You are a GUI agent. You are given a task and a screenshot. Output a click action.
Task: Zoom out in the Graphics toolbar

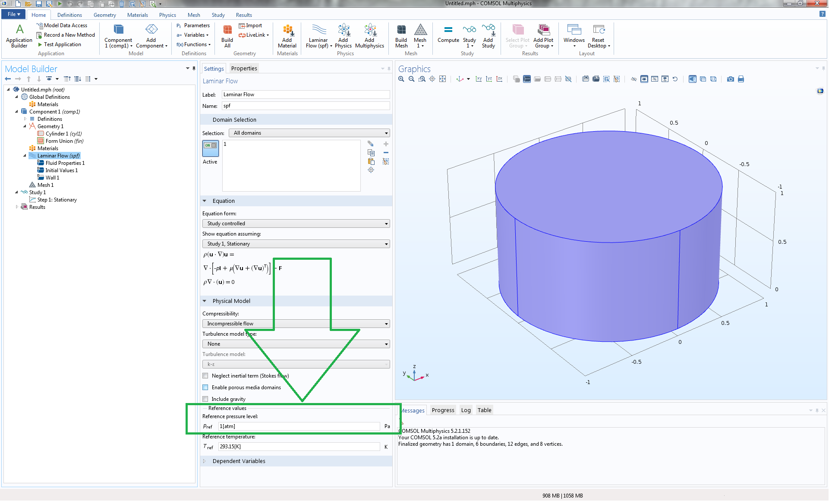tap(411, 79)
